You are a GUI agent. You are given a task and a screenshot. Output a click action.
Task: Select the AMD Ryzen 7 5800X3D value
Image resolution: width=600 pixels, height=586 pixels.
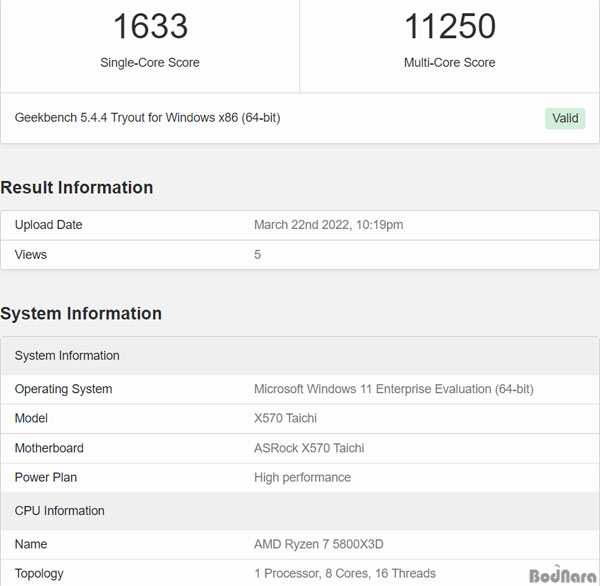(x=319, y=544)
